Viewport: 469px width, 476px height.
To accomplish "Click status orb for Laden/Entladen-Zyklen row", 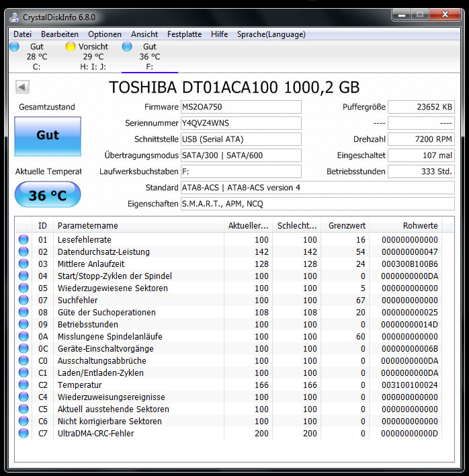I will point(24,372).
